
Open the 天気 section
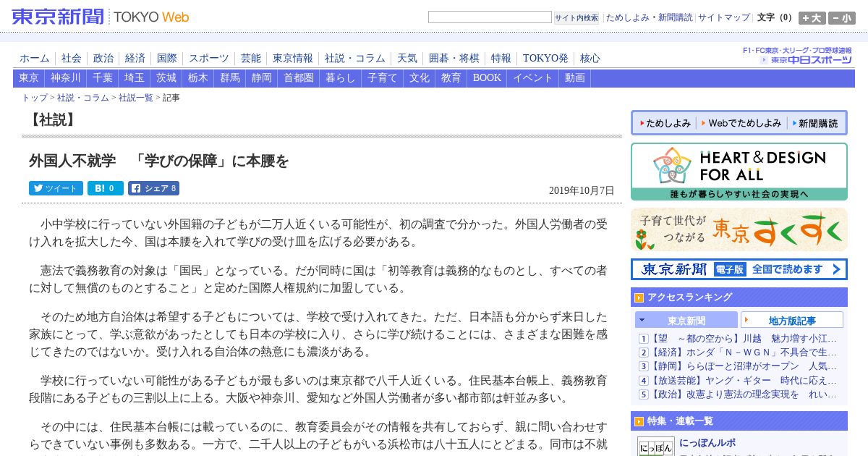click(407, 58)
